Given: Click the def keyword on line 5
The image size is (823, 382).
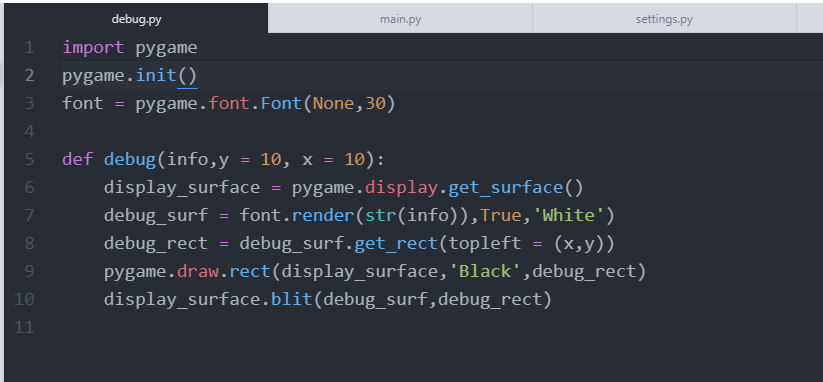Looking at the screenshot, I should [78, 160].
